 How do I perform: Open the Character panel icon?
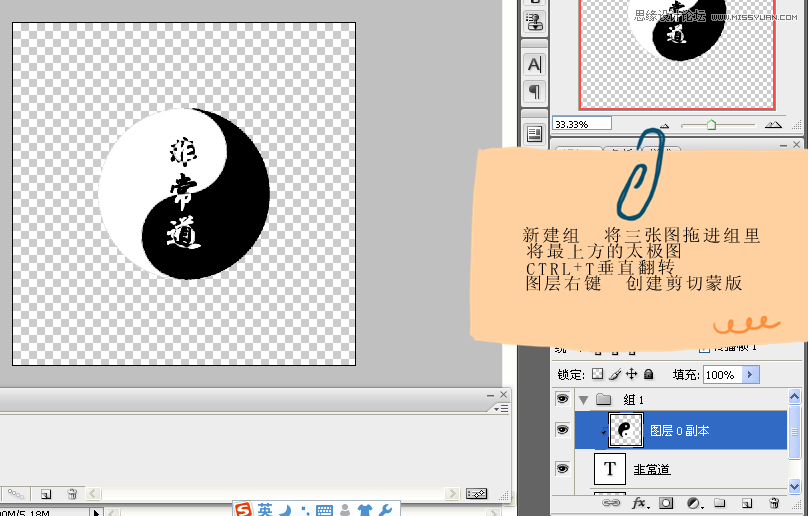(535, 64)
